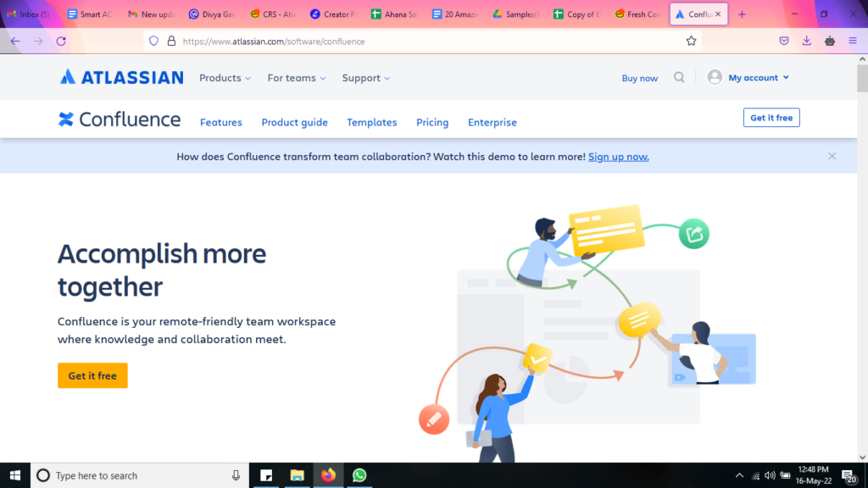The width and height of the screenshot is (868, 488).
Task: Open WhatsApp from the taskbar
Action: coord(359,475)
